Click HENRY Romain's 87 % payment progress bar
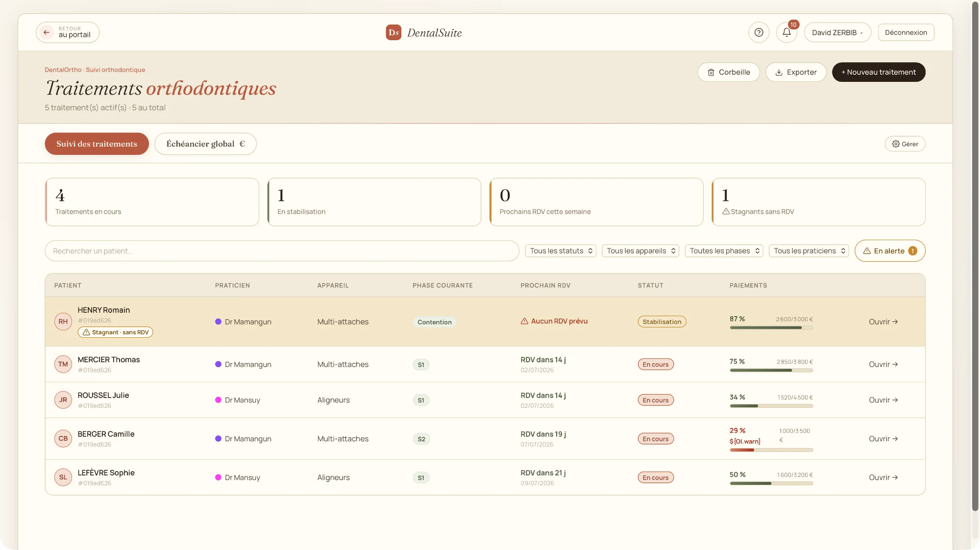This screenshot has width=980, height=550. [771, 328]
